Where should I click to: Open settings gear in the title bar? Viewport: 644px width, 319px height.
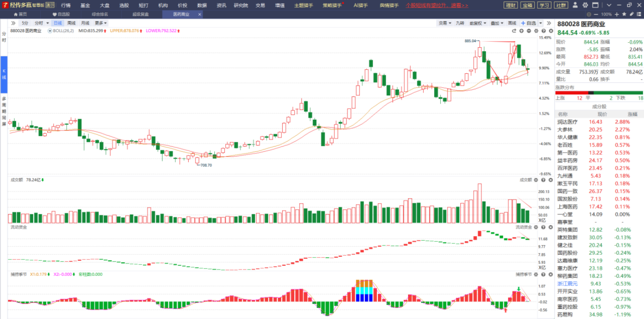585,5
